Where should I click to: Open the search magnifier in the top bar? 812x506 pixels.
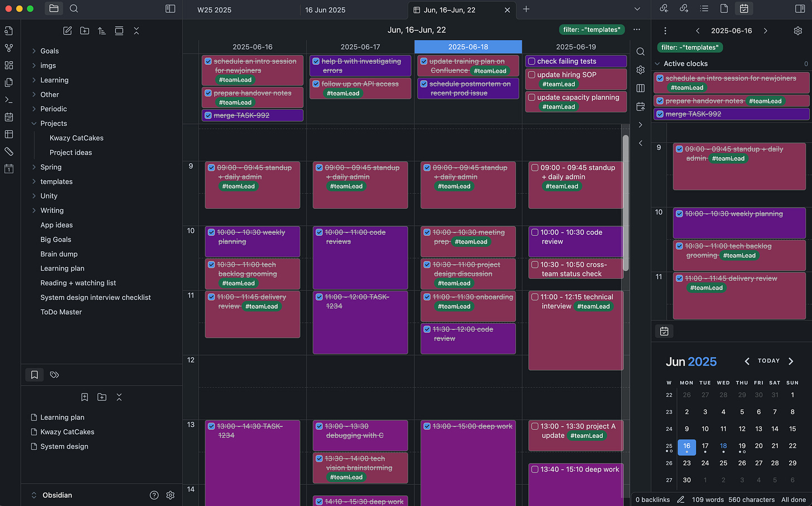pyautogui.click(x=74, y=8)
